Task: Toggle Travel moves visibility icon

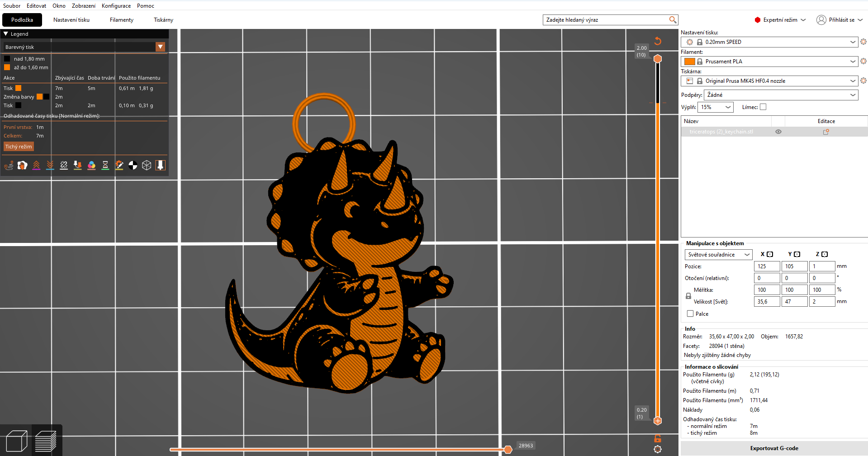Action: [x=9, y=166]
